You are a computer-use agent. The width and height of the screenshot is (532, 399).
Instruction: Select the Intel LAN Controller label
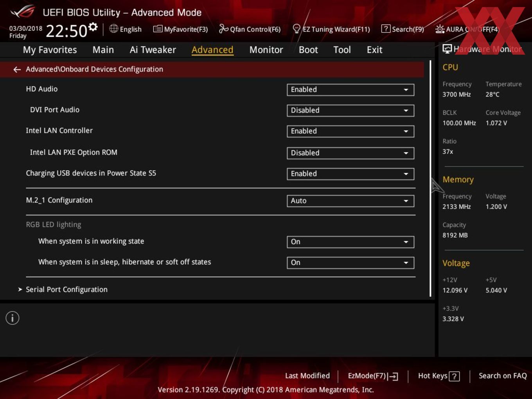(59, 130)
